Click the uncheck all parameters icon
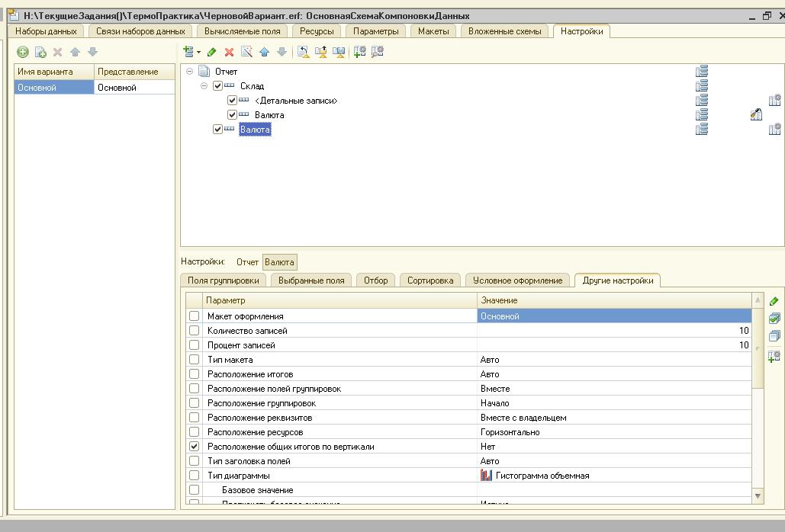The image size is (785, 532). (774, 336)
